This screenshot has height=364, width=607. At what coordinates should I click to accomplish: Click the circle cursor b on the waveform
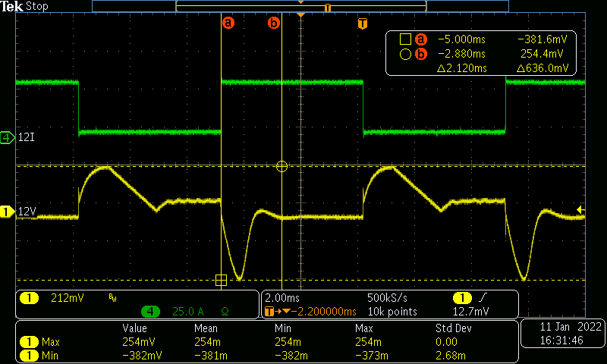282,166
